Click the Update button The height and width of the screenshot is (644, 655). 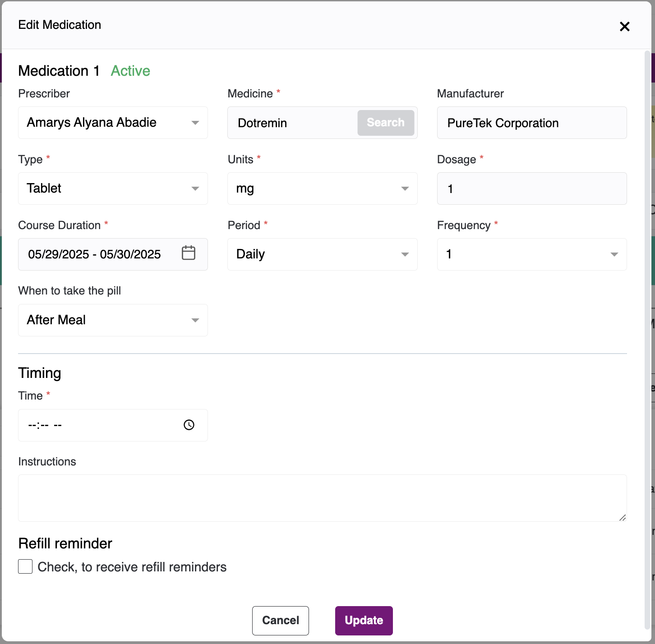point(364,621)
